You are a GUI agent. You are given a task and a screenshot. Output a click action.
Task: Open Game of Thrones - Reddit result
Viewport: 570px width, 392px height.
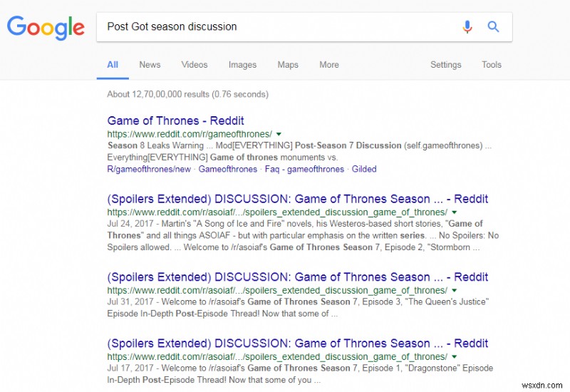click(175, 120)
